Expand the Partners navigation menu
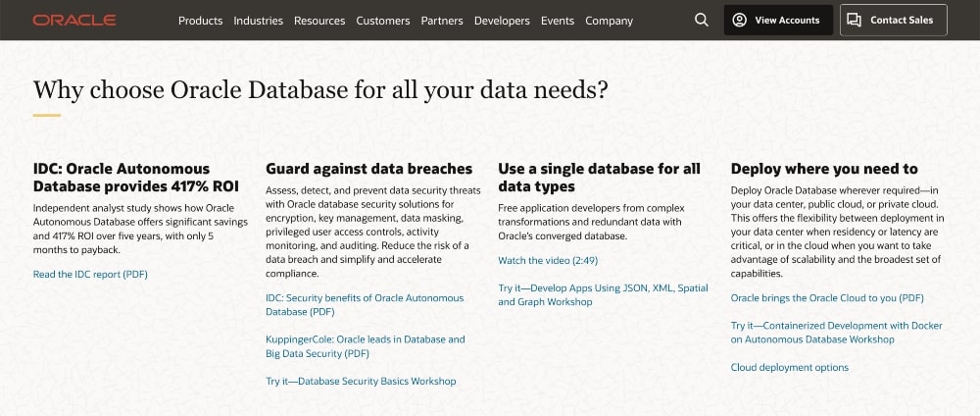The height and width of the screenshot is (416, 980). pos(442,21)
